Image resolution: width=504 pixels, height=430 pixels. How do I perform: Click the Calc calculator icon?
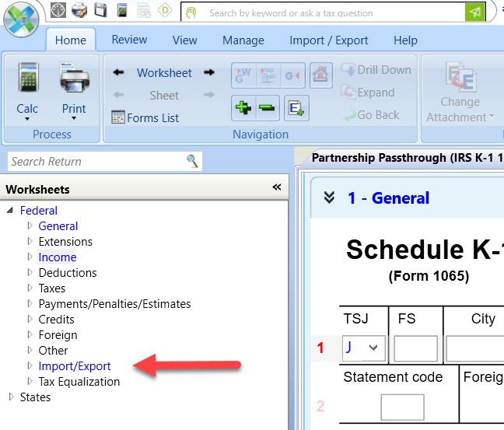pos(27,79)
